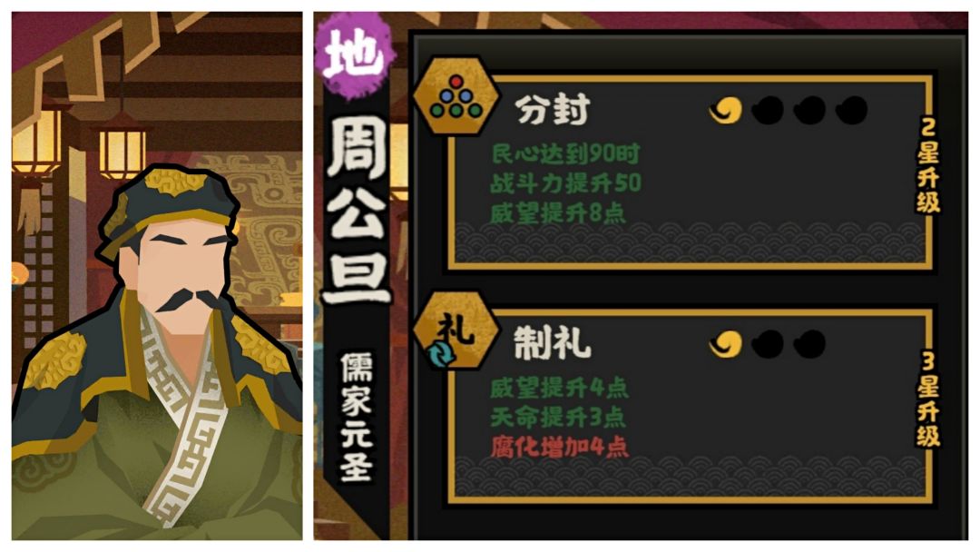Click the 制礼 skill title
Screen dimensions: 980x552
(x=553, y=344)
